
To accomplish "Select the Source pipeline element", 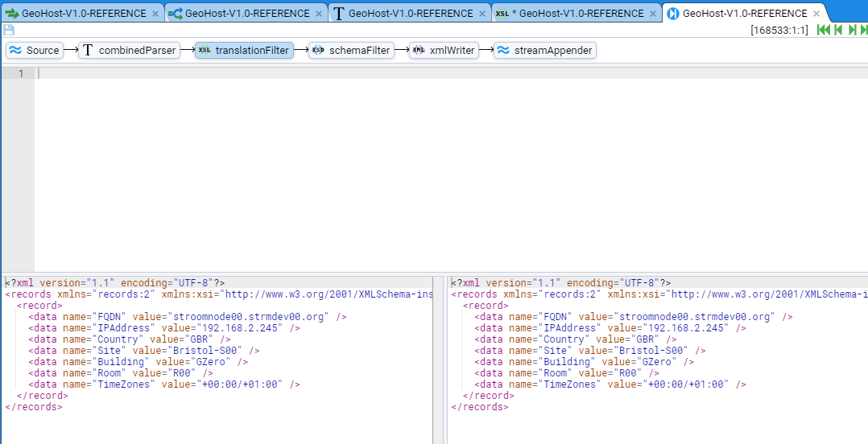I will point(34,50).
